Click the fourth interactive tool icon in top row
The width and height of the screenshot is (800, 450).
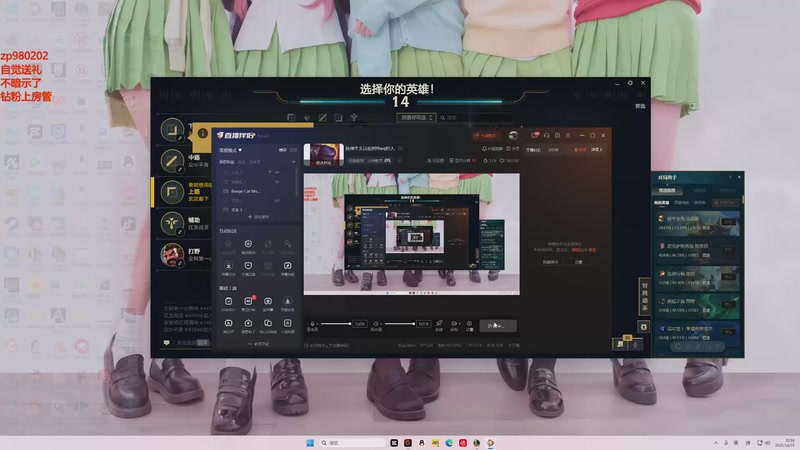(288, 246)
